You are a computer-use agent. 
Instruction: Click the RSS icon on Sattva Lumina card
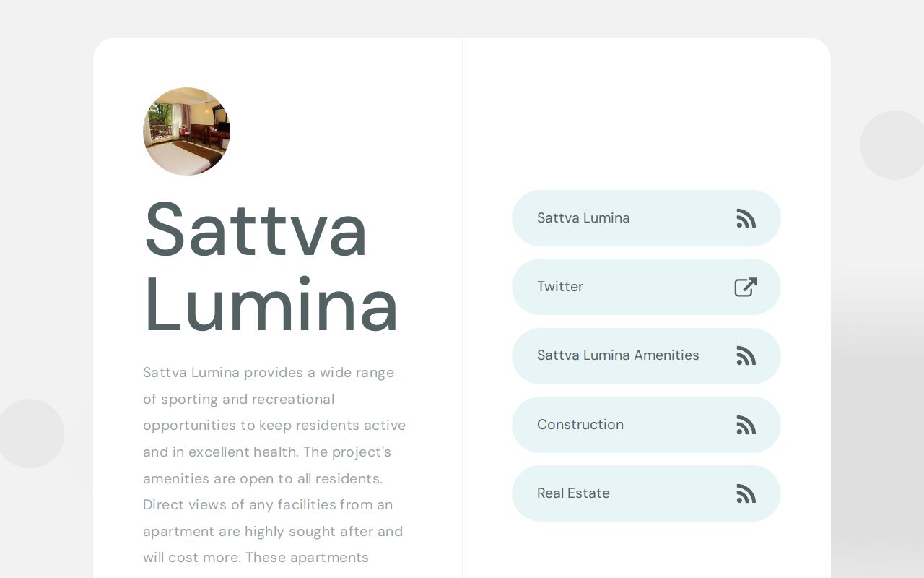tap(746, 218)
